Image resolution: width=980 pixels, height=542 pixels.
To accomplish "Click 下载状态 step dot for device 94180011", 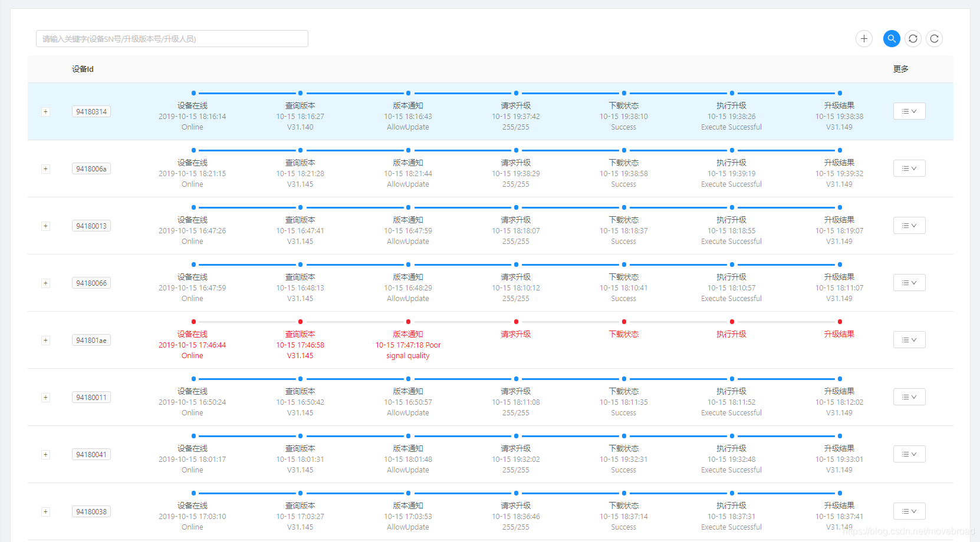I will coord(624,379).
